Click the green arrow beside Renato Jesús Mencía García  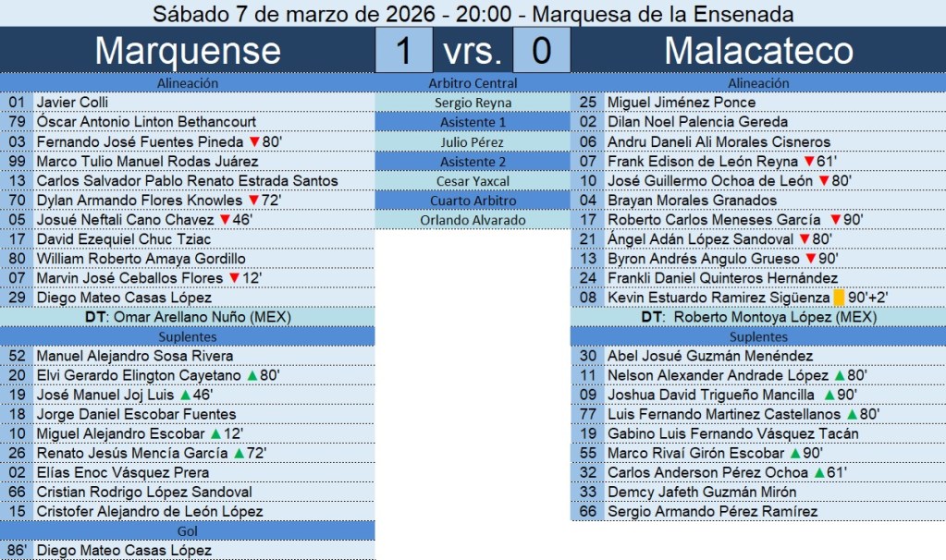coord(238,454)
